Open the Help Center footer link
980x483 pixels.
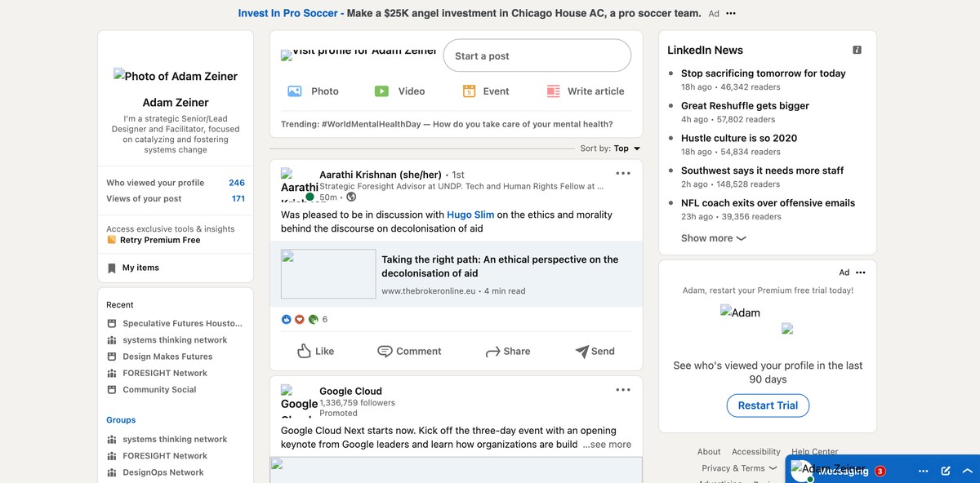(815, 452)
